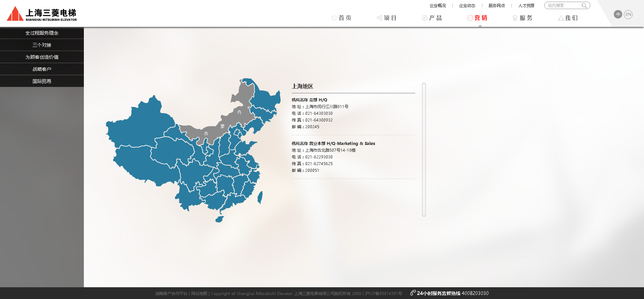The width and height of the screenshot is (644, 299).
Task: Click the office list vertical scrollbar
Action: 424,149
